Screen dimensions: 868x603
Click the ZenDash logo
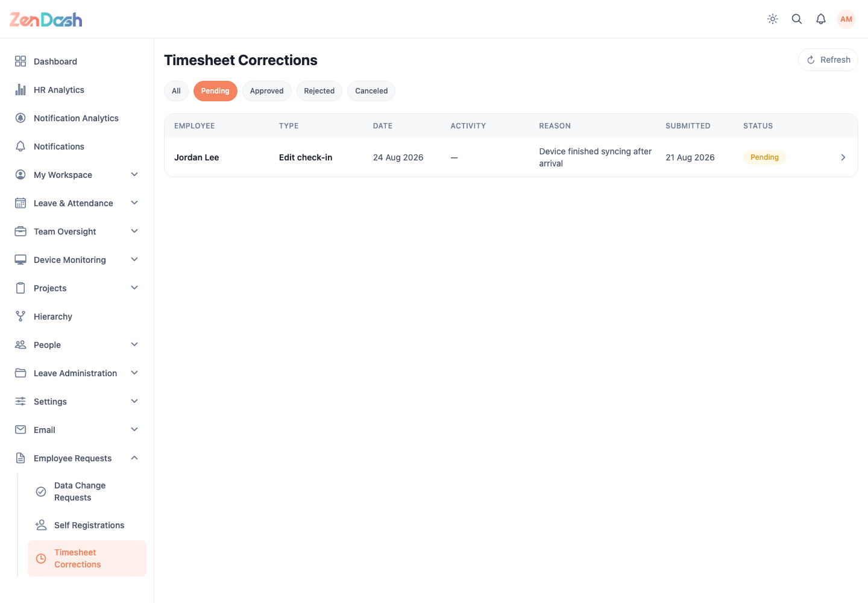click(46, 20)
